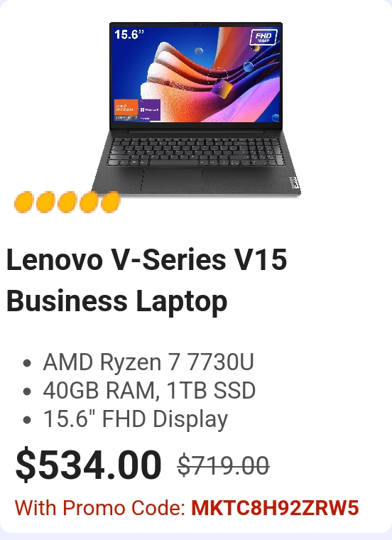Viewport: 392px width, 540px height.
Task: Click the FHD 1080P badge on laptop screen
Action: click(x=263, y=37)
